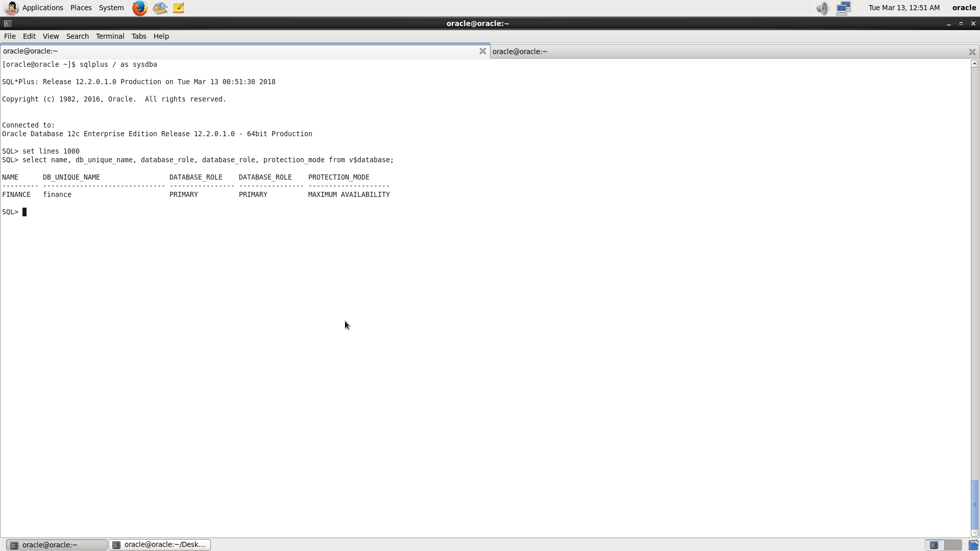Image resolution: width=980 pixels, height=551 pixels.
Task: Click the SQL*Plus Release 12.2.0.1.0 line
Action: (139, 82)
